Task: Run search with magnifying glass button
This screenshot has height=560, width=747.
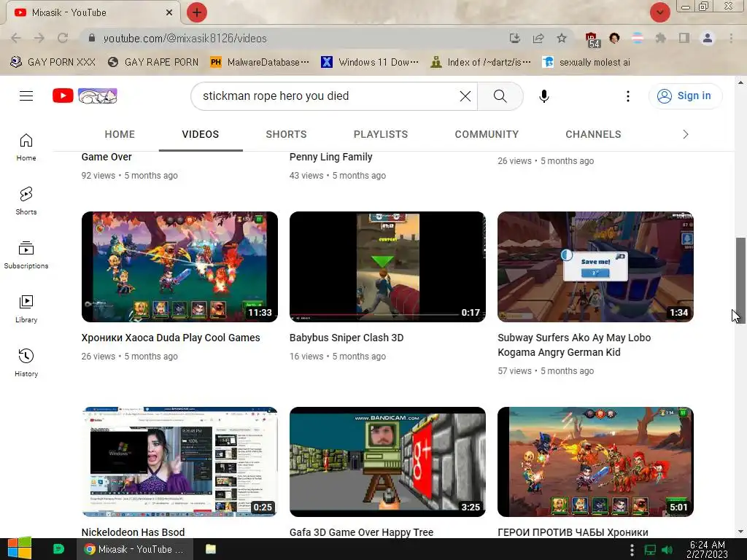Action: pyautogui.click(x=500, y=96)
